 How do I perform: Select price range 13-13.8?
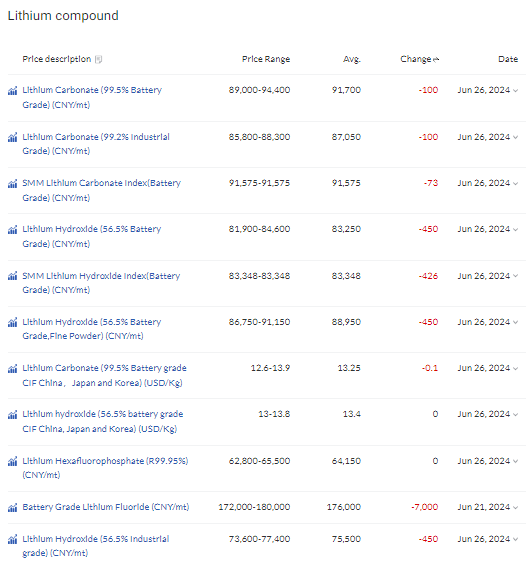274,414
